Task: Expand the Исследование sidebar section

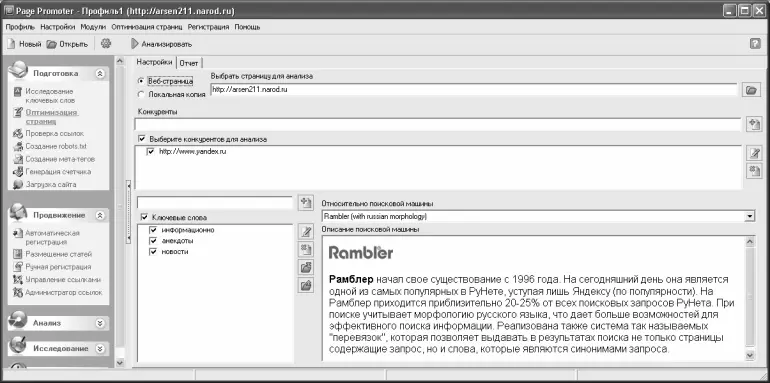Action: pos(100,349)
